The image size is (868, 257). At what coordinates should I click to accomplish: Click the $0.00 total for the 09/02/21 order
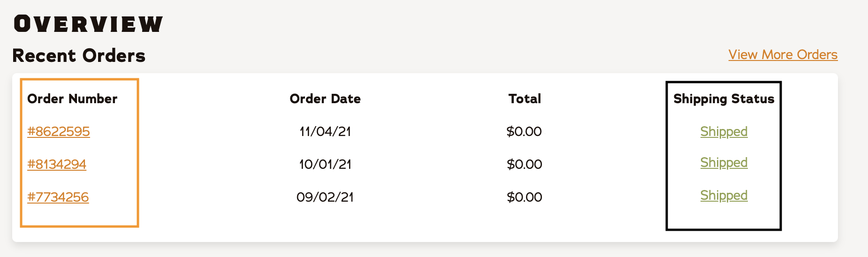tap(524, 197)
